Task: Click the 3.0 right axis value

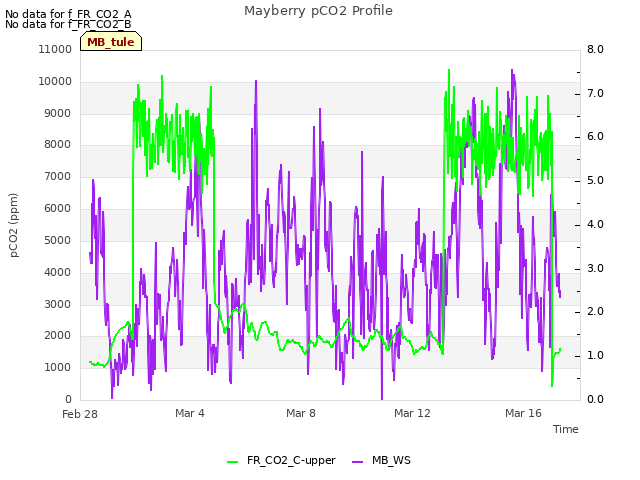Action: [596, 269]
